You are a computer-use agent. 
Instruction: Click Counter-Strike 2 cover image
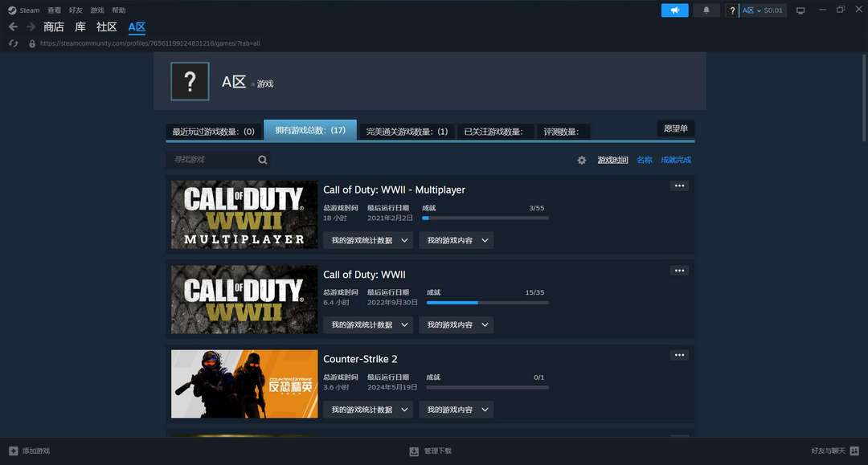pos(244,384)
